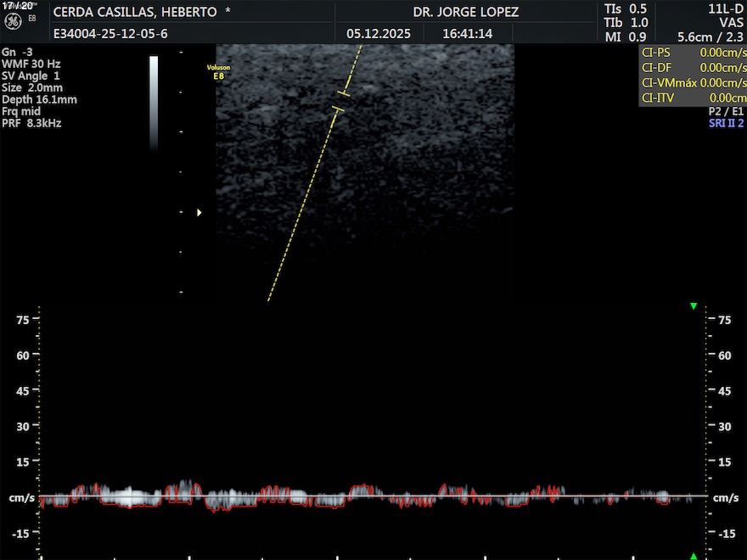
Task: Select the CI-DF measurement row
Action: 693,68
